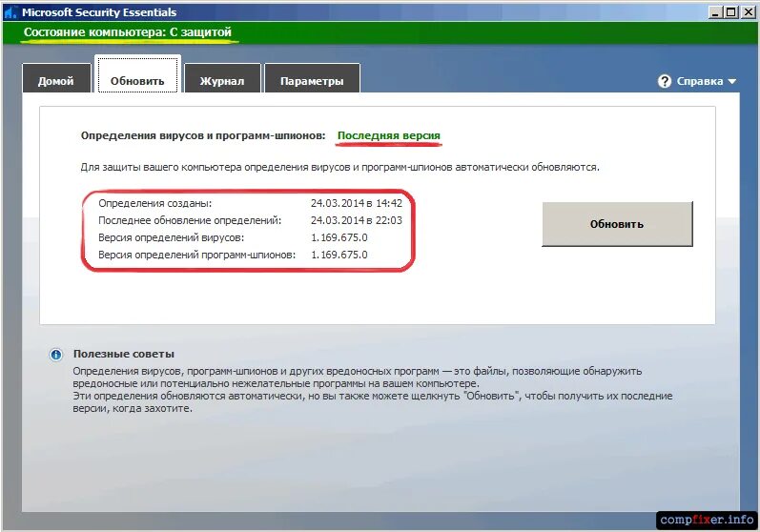The width and height of the screenshot is (760, 532).
Task: Click the date 24.03.2014 в 14:42
Action: coord(357,203)
